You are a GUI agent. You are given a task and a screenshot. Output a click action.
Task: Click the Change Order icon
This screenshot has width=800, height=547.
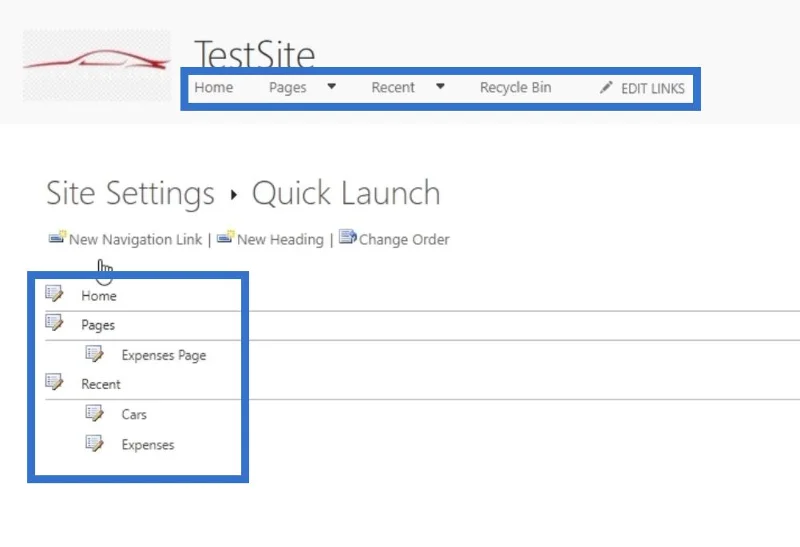348,237
